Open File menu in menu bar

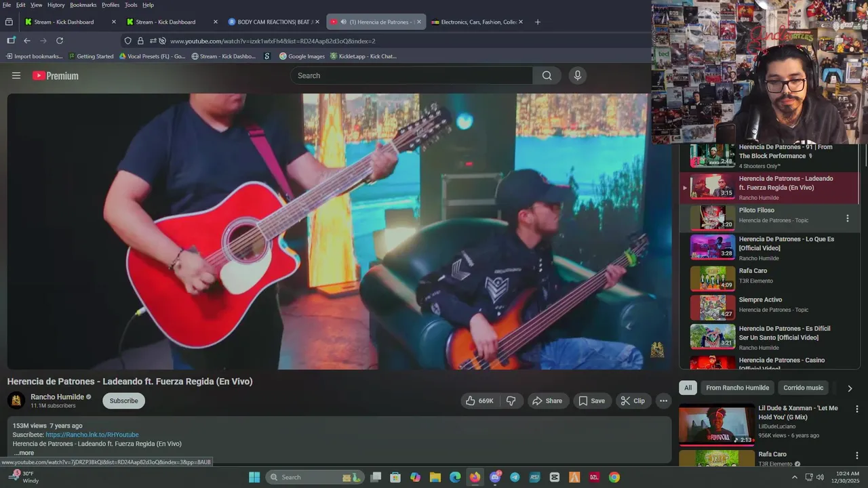click(x=7, y=5)
